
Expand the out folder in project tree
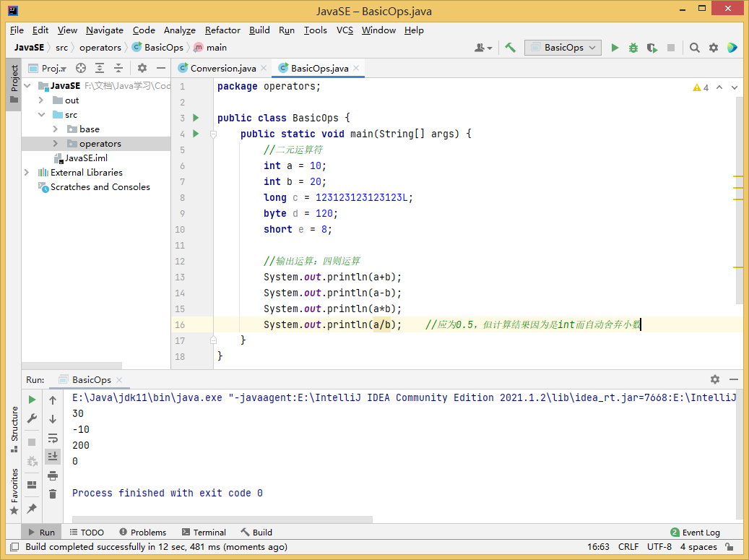click(41, 100)
